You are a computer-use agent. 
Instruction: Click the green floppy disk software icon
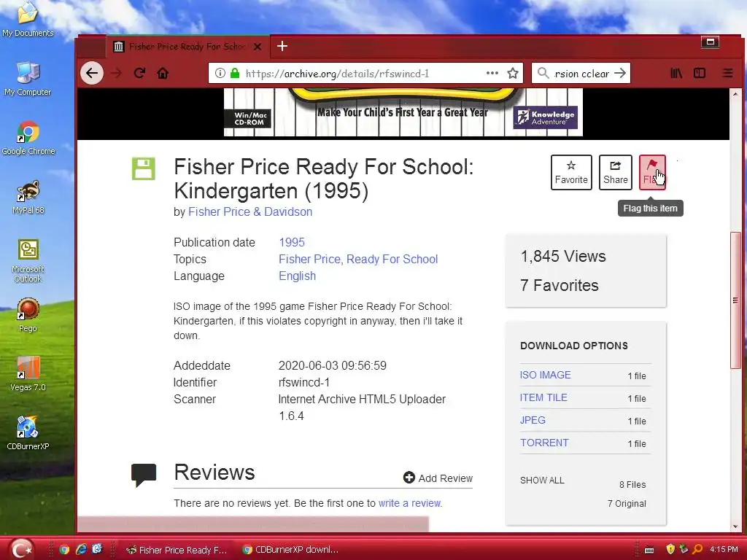pos(144,168)
